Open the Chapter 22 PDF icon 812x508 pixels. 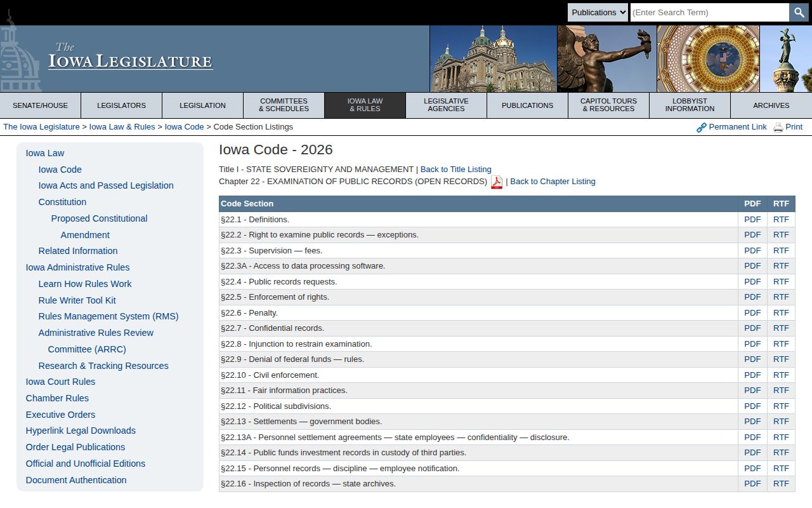(x=497, y=182)
